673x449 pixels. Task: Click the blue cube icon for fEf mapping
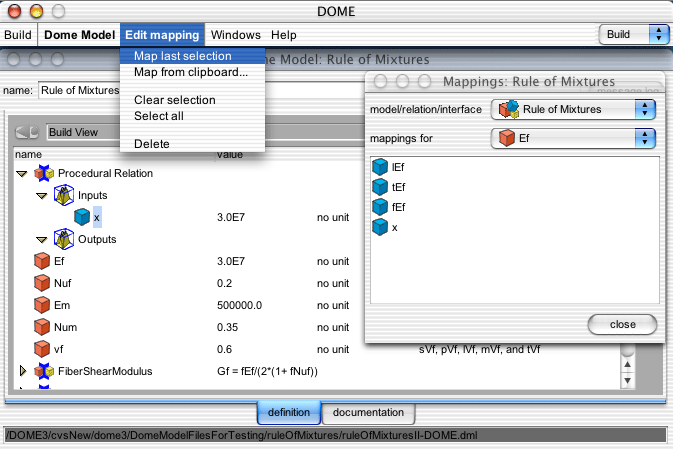pyautogui.click(x=380, y=207)
